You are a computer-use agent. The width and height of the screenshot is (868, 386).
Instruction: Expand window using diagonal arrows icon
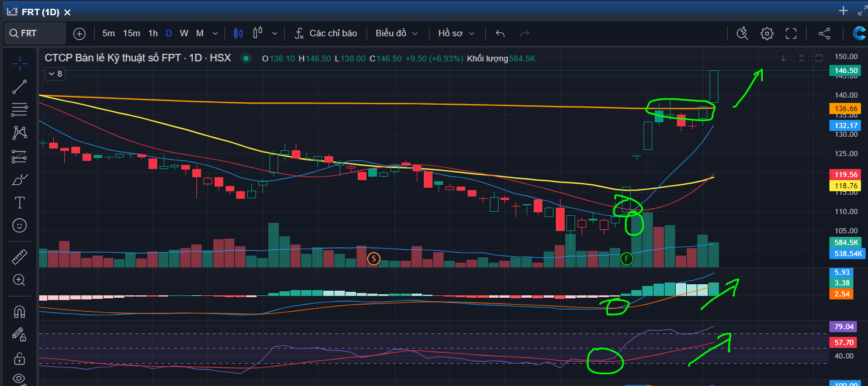click(x=862, y=11)
